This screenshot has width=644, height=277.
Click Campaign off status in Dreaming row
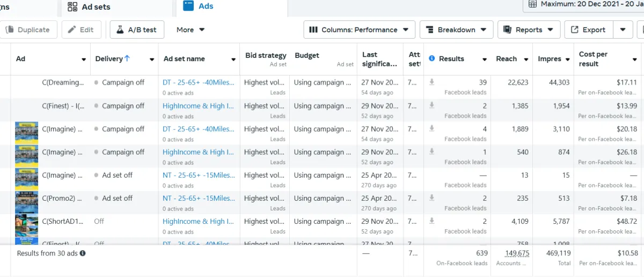point(123,83)
